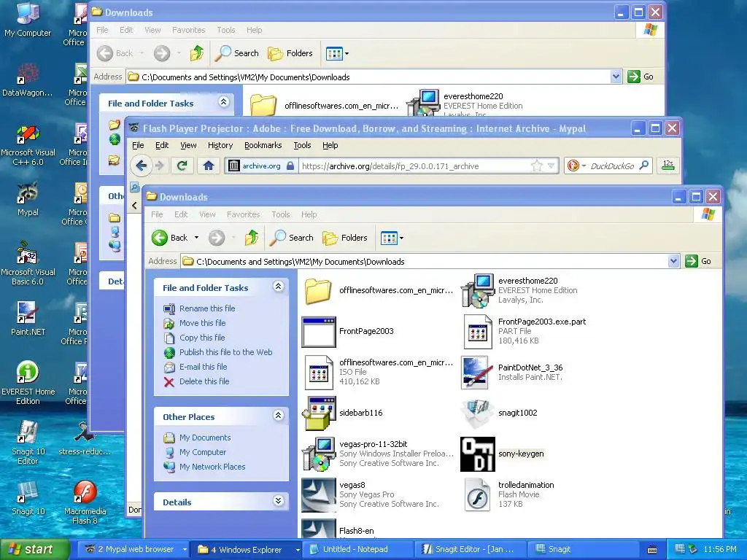Switch to Snagit Editor in taskbar
The height and width of the screenshot is (560, 747).
[471, 550]
